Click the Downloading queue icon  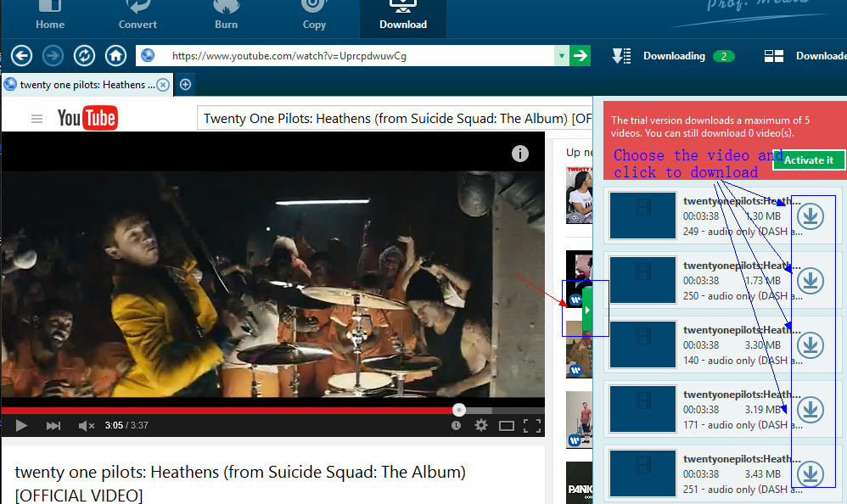[x=621, y=56]
